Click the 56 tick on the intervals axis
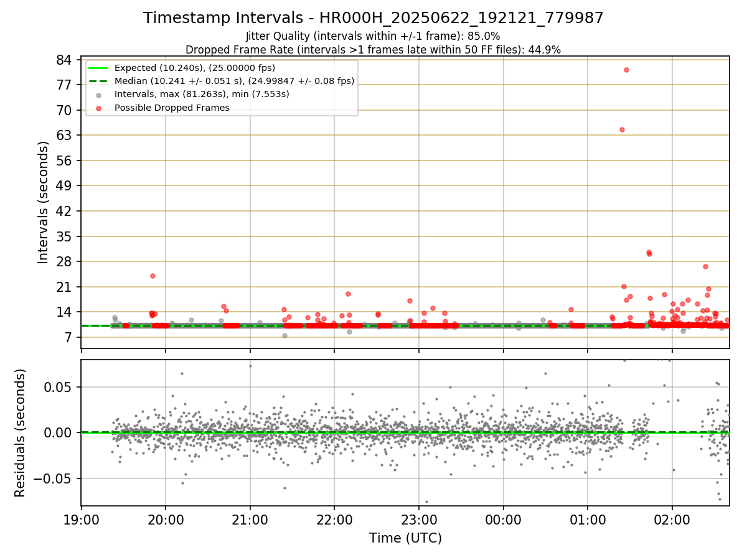 click(65, 161)
